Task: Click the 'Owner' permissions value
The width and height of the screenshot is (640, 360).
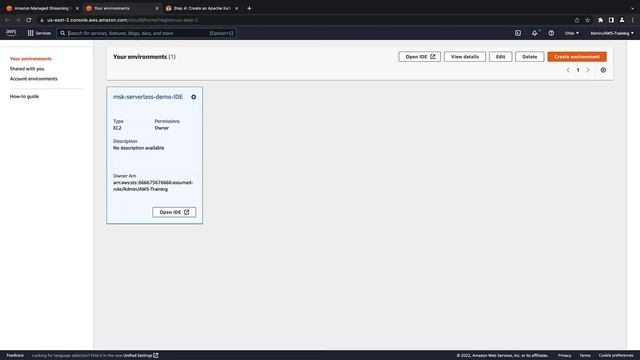Action: (x=162, y=128)
